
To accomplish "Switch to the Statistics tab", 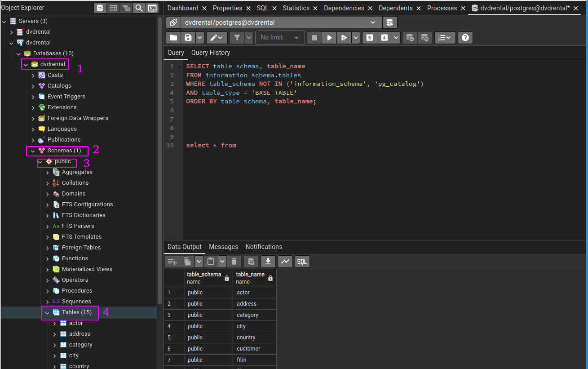I will pyautogui.click(x=296, y=8).
